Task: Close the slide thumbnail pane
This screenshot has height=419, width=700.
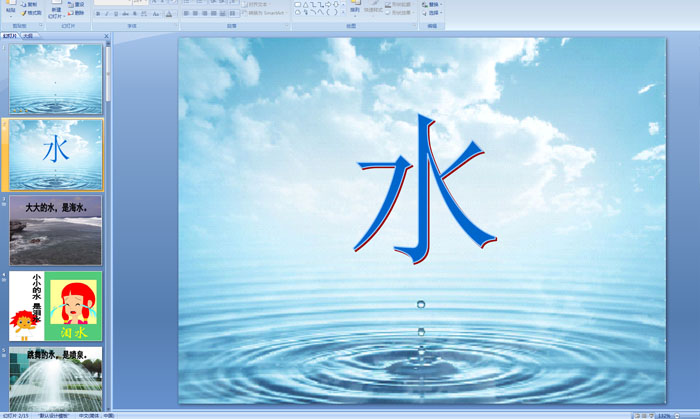Action: (106, 36)
